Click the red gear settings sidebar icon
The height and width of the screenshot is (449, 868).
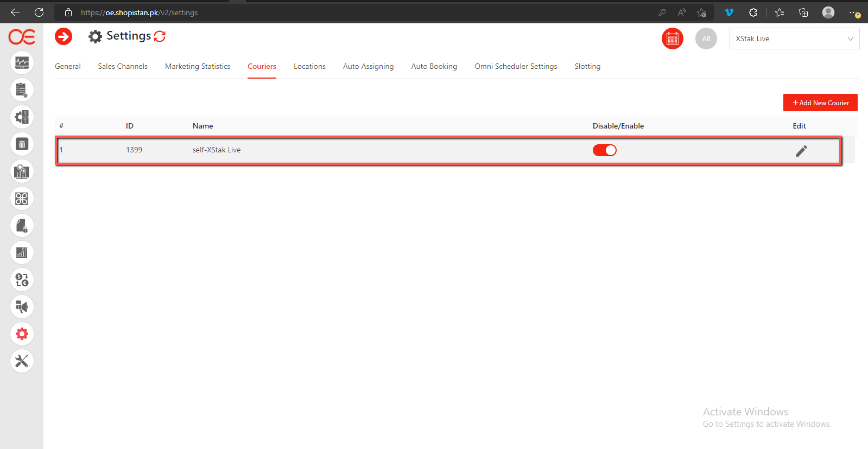pos(22,334)
